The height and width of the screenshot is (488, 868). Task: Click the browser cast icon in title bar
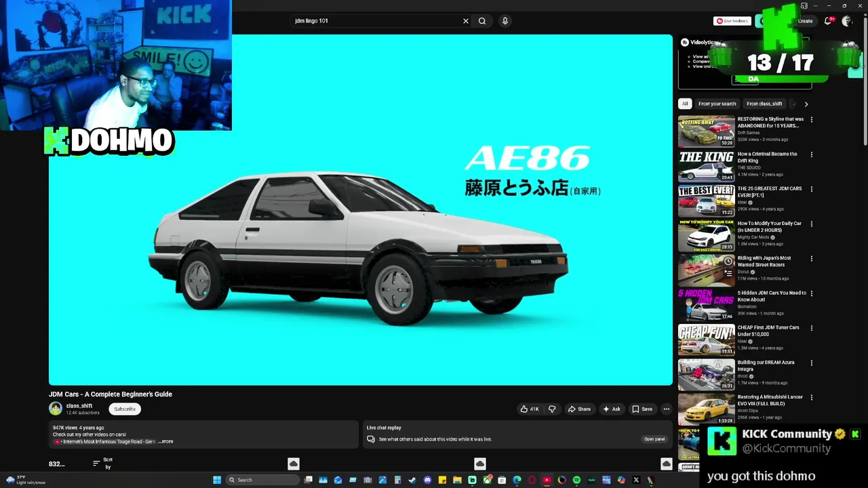804,5
